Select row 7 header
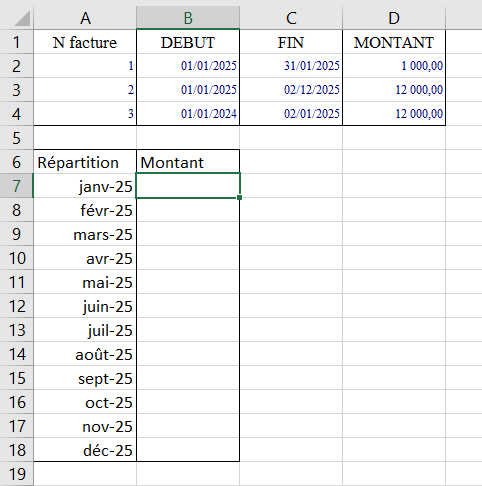Image resolution: width=482 pixels, height=486 pixels. 17,186
